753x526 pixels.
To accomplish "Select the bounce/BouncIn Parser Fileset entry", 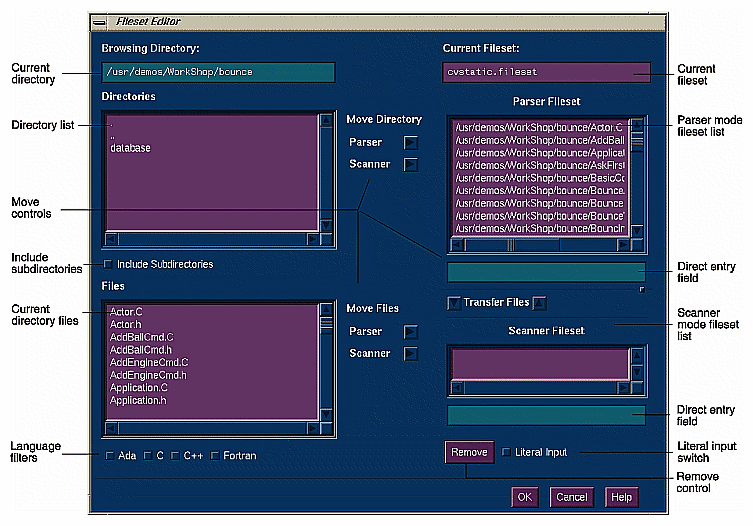I will point(540,228).
